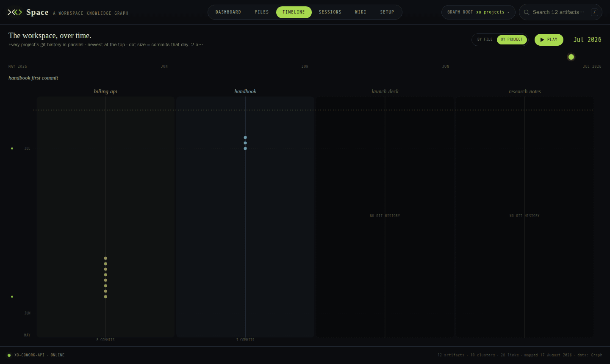Open the Dashboard tab
The width and height of the screenshot is (610, 364).
coord(228,12)
